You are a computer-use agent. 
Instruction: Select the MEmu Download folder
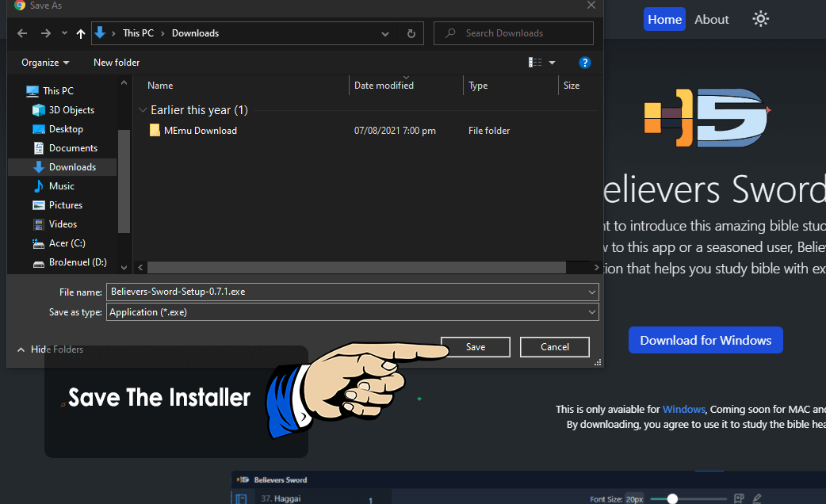coord(201,131)
